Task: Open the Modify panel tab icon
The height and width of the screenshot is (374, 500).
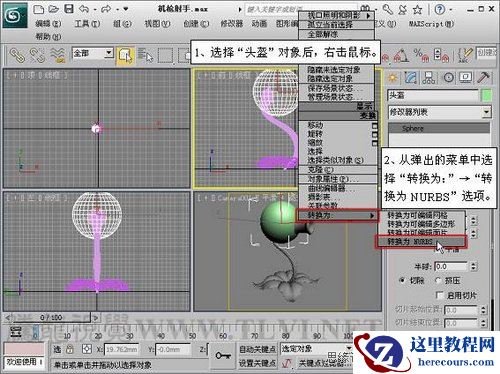Action: click(x=411, y=77)
